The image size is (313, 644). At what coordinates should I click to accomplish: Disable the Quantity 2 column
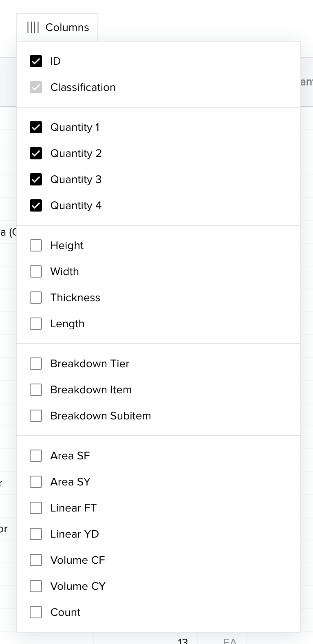[x=36, y=153]
